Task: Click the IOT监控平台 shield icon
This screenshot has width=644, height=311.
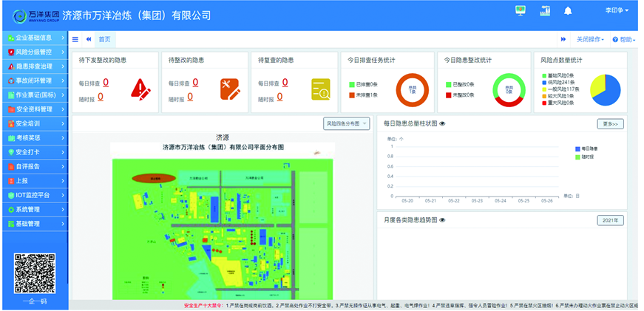Action: [11, 195]
